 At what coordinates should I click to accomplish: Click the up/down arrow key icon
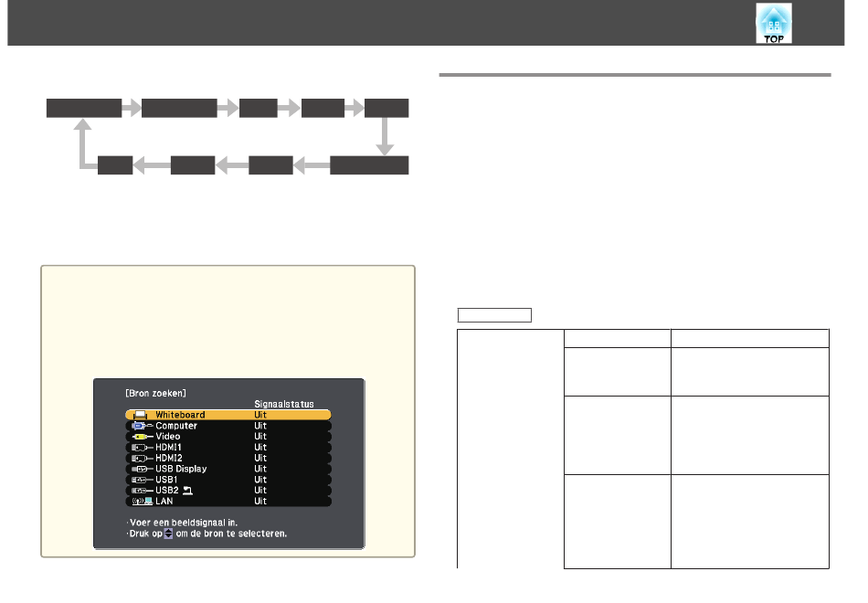click(x=166, y=533)
